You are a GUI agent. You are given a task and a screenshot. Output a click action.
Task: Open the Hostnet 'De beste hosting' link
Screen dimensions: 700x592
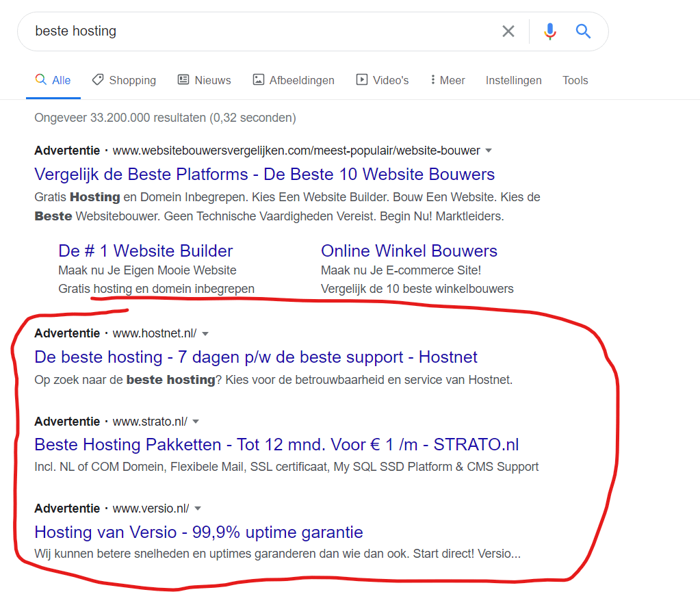coord(256,357)
